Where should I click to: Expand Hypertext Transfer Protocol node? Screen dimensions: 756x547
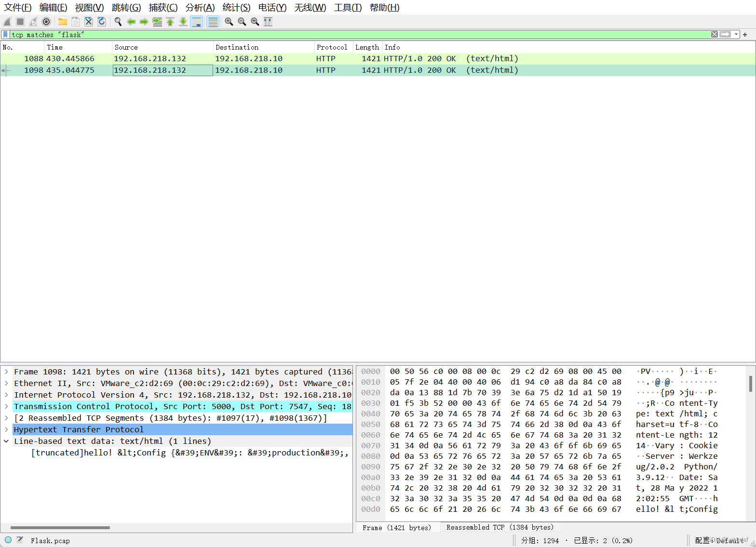click(6, 429)
